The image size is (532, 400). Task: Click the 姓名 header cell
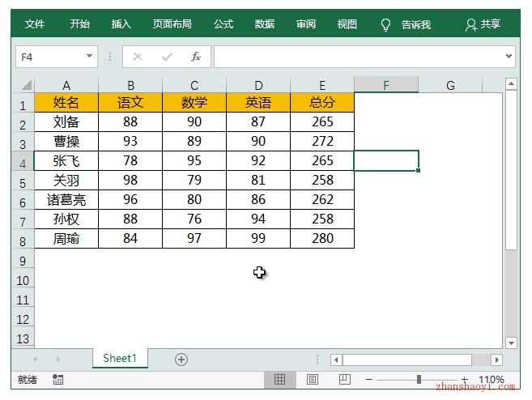click(66, 103)
